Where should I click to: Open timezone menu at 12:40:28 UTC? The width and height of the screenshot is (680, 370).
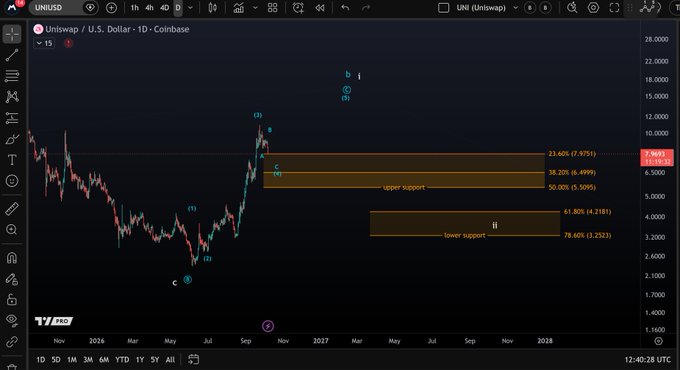(x=647, y=360)
